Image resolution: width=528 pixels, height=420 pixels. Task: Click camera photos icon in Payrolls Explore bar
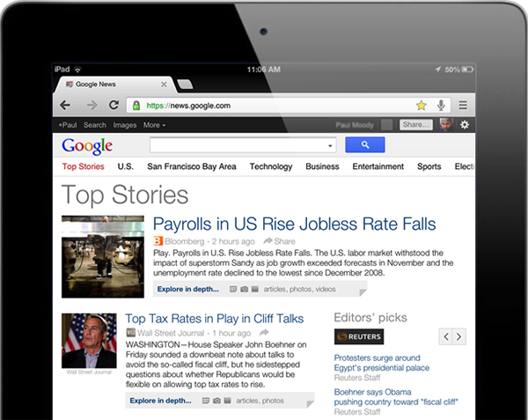[x=244, y=289]
